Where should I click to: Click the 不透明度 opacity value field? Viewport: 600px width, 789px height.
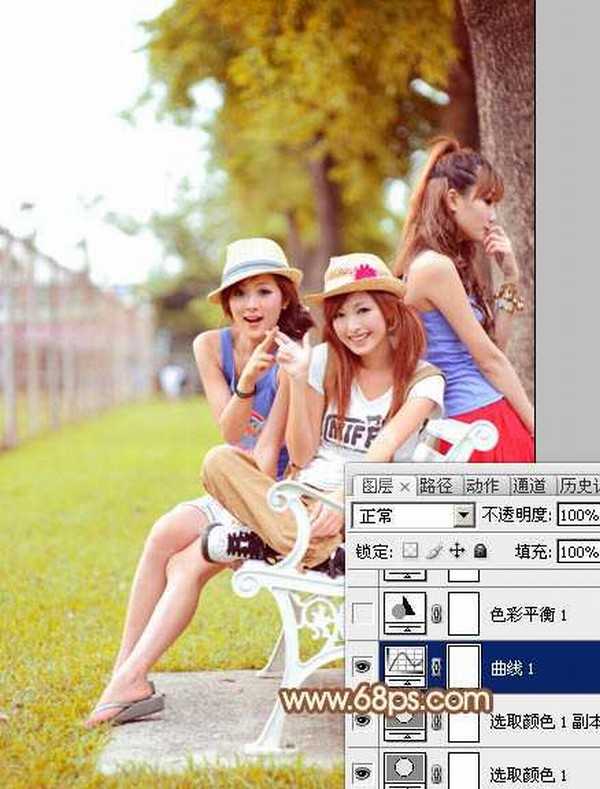[578, 516]
